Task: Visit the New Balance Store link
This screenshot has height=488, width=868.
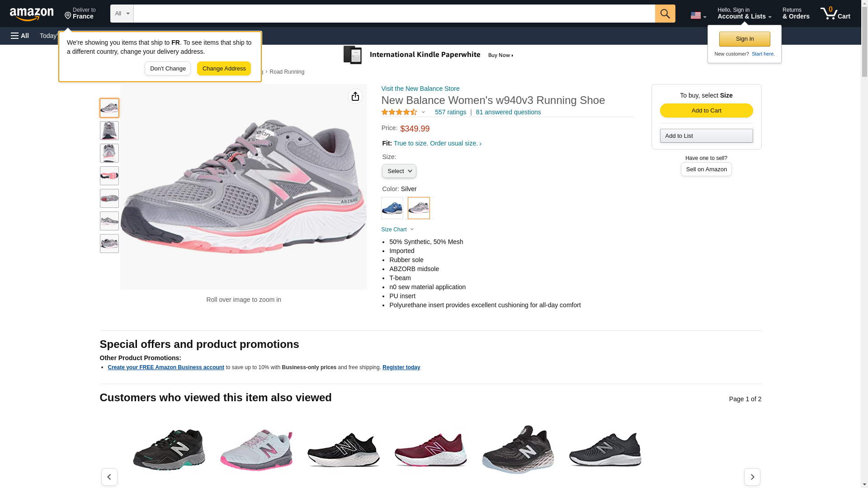Action: point(420,89)
